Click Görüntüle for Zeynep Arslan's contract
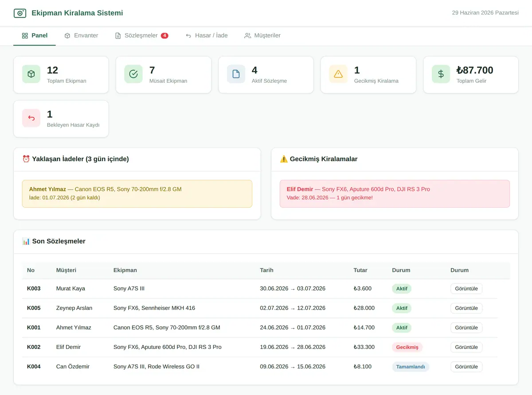The height and width of the screenshot is (395, 532). pos(466,308)
